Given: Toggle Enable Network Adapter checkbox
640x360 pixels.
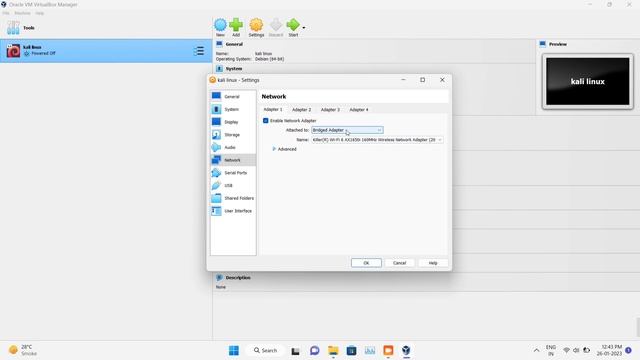Looking at the screenshot, I should [x=266, y=120].
